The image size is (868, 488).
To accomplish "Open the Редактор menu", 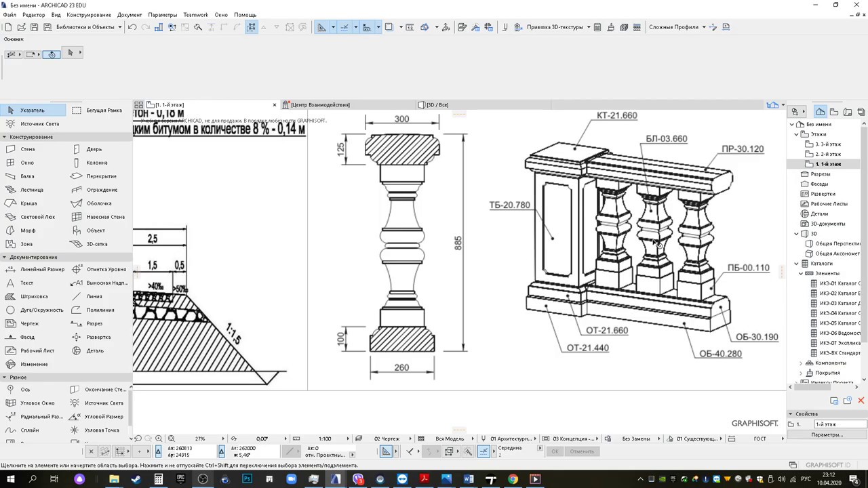I will 34,15.
